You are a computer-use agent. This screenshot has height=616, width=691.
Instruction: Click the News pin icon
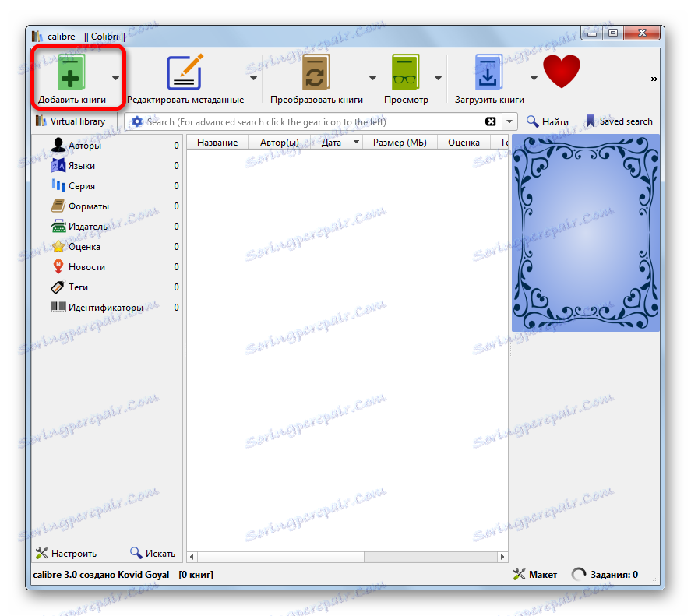click(58, 266)
